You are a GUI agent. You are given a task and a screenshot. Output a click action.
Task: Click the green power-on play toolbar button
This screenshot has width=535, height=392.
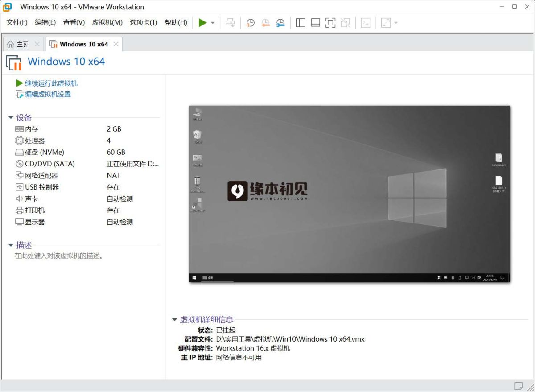tap(202, 23)
